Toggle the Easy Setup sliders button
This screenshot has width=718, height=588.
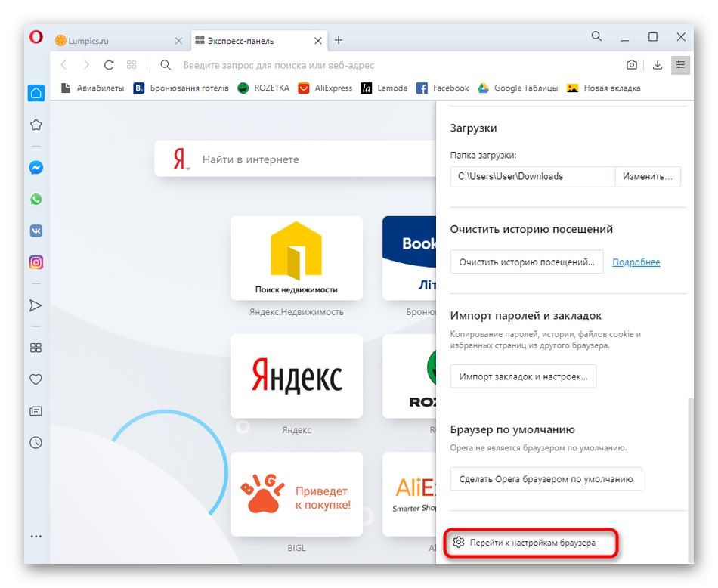tap(680, 65)
